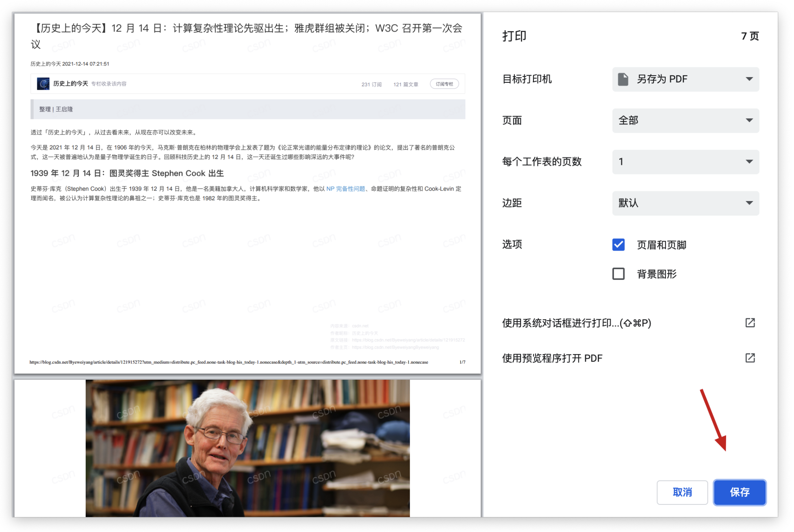
Task: Click the 历史上的今天 column avatar icon in the preview
Action: click(x=43, y=84)
